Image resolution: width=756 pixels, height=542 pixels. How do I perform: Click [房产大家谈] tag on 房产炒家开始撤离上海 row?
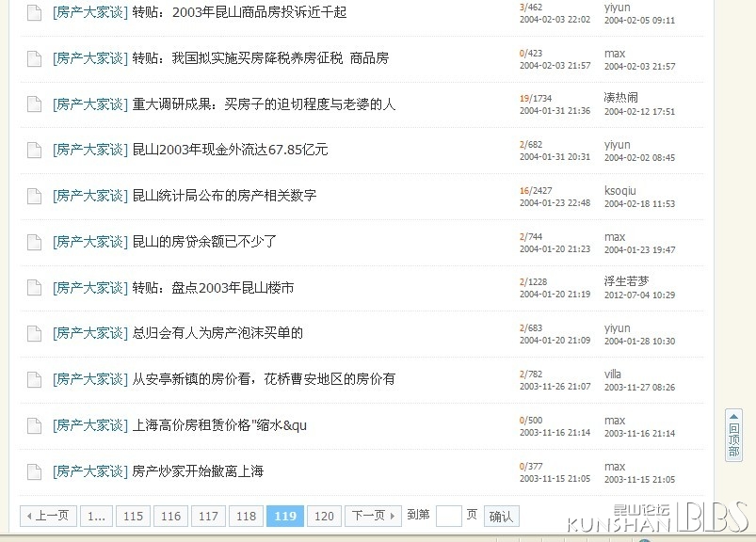90,471
